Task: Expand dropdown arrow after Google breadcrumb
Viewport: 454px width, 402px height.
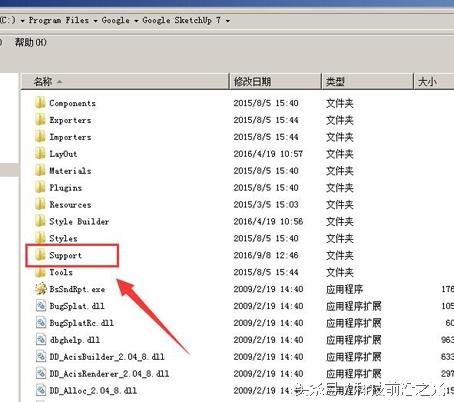Action: pos(136,21)
